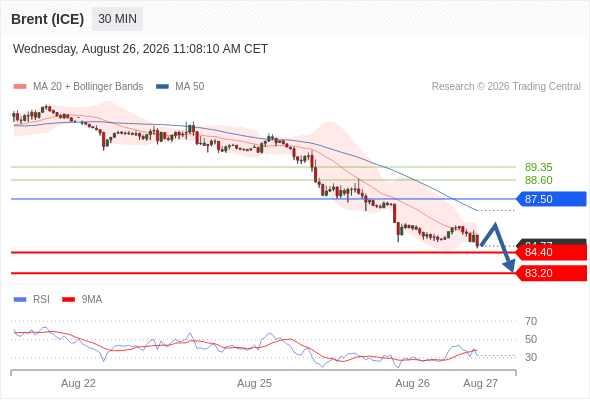
Task: Toggle the RSI legend entry
Action: [x=32, y=300]
